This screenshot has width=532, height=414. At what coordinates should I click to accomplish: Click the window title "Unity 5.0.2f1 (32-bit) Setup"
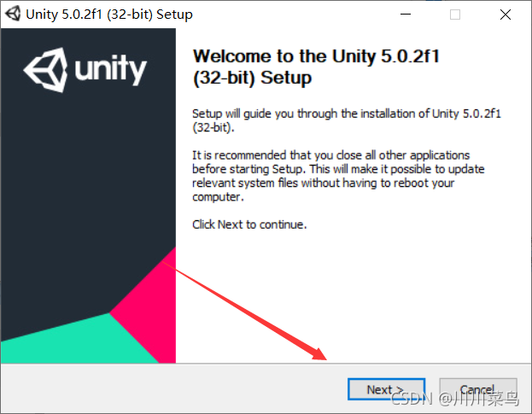[109, 15]
